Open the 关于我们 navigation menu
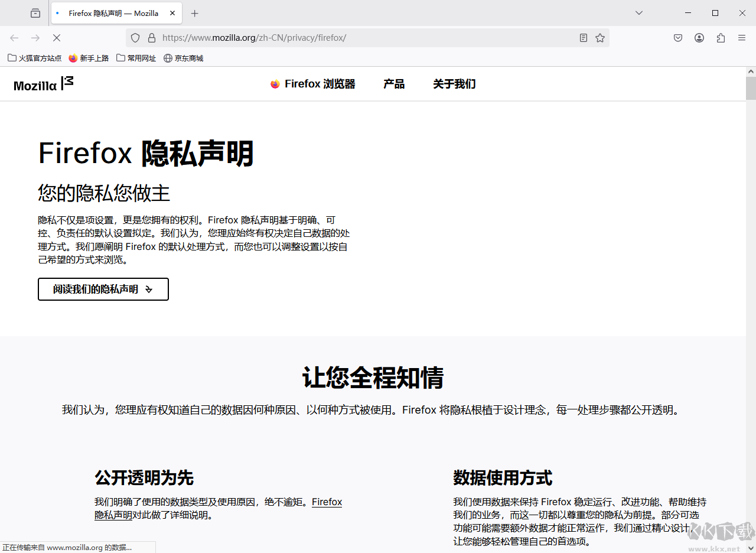The width and height of the screenshot is (756, 553). pos(454,84)
